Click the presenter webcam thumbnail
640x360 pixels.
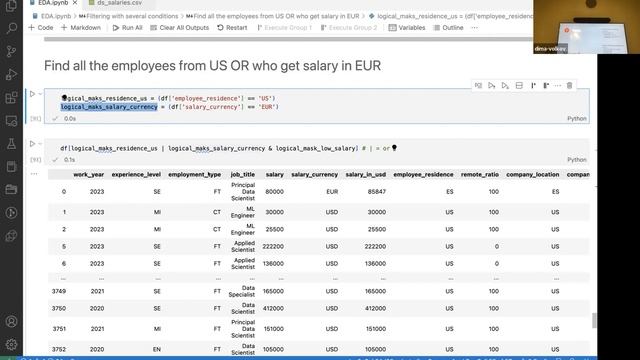coord(587,27)
